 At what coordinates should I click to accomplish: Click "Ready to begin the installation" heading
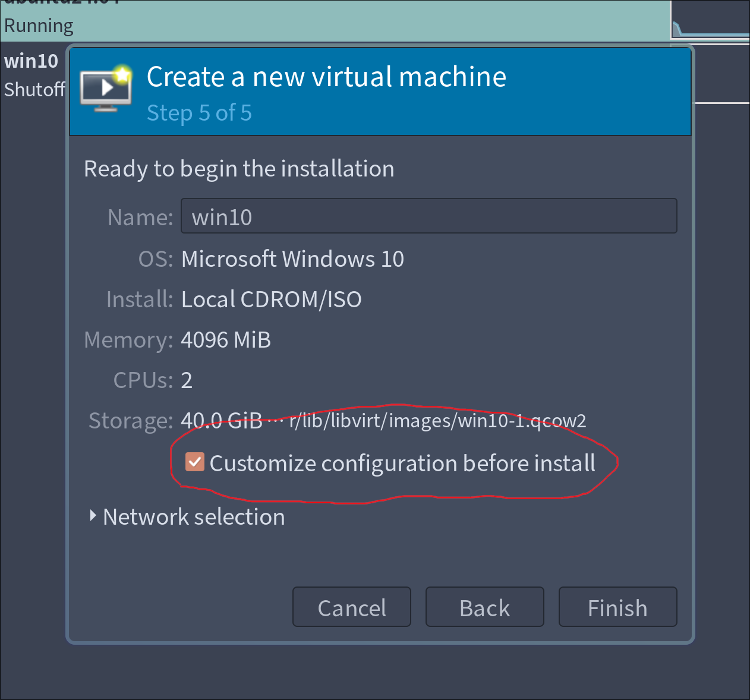coord(239,169)
